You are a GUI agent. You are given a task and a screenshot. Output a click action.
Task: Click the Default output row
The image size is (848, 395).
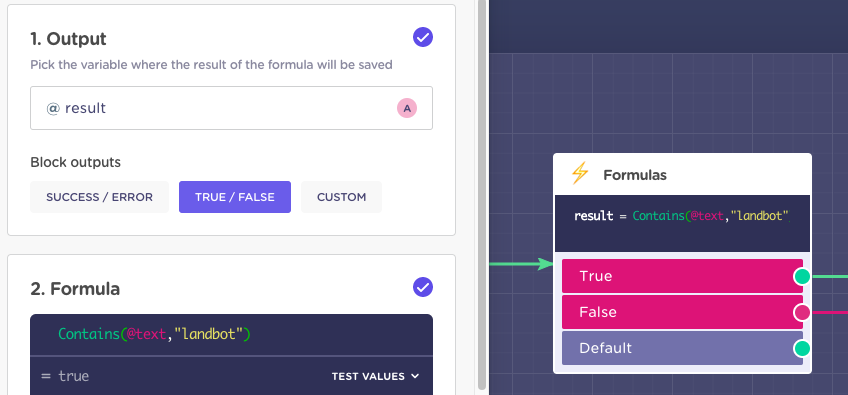(682, 348)
